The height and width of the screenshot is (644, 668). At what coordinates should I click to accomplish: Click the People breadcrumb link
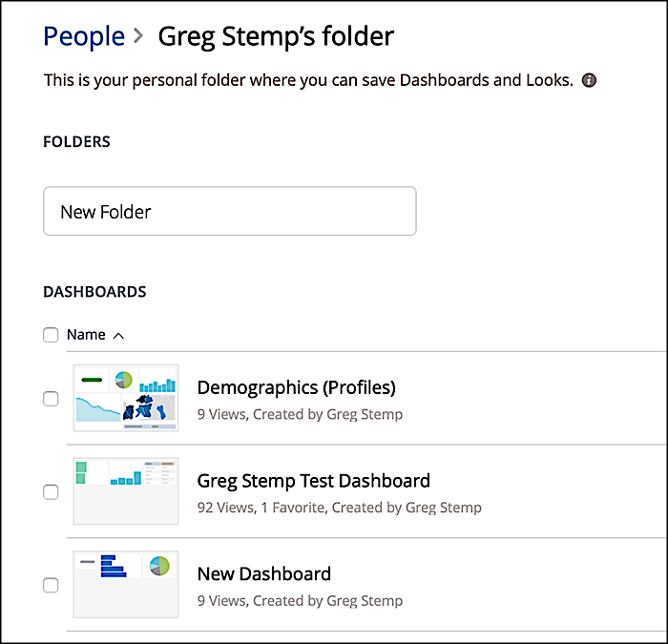click(x=84, y=36)
